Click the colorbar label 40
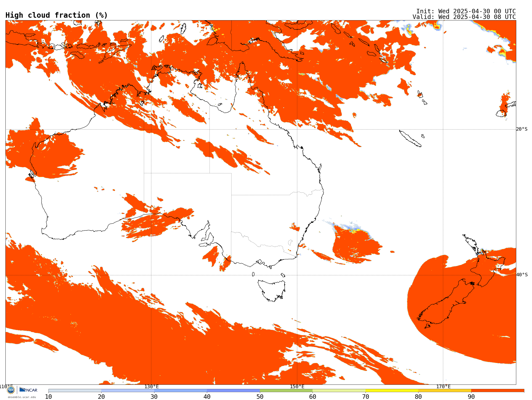Screen dimensions: 532x400 [x=207, y=397]
